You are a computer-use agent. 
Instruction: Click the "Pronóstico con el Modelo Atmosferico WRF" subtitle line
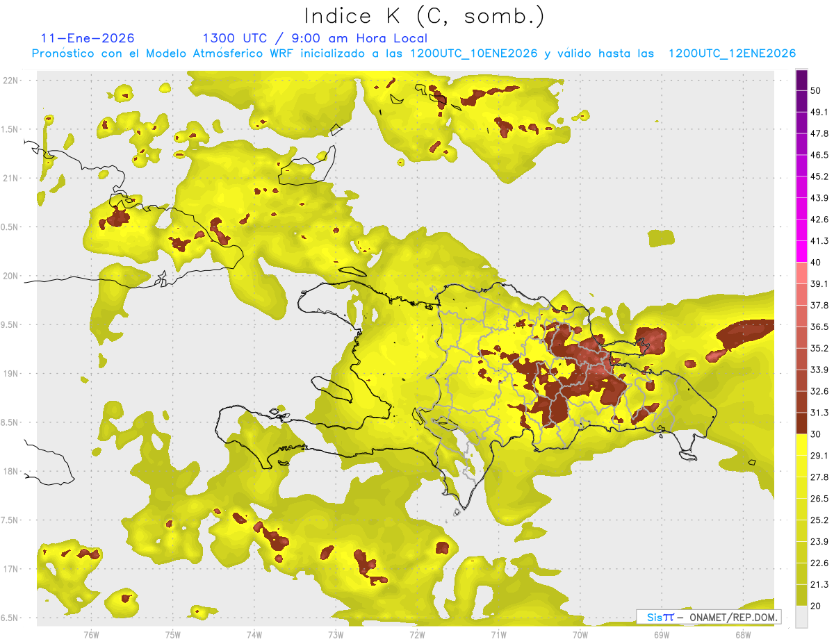[414, 53]
